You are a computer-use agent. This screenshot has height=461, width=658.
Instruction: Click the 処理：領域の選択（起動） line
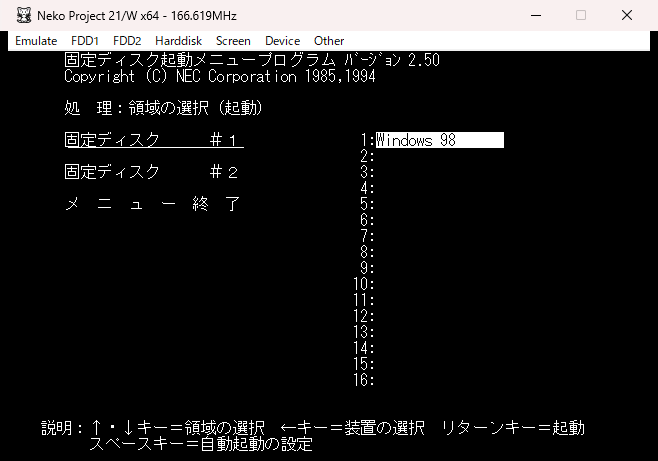pyautogui.click(x=164, y=108)
